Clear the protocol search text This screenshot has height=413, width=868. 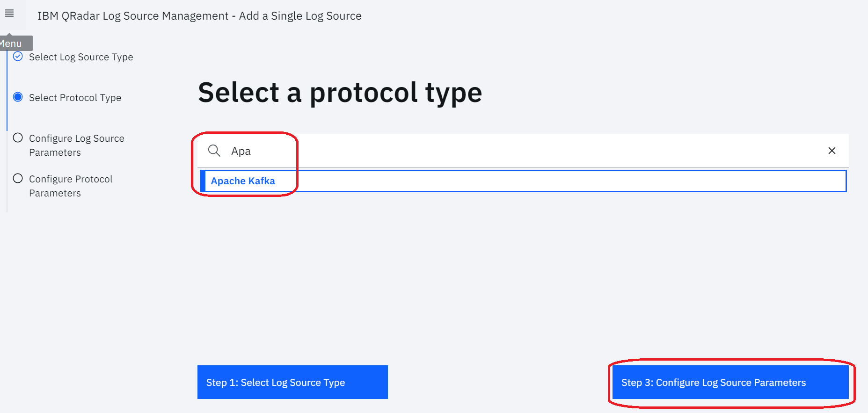point(832,151)
